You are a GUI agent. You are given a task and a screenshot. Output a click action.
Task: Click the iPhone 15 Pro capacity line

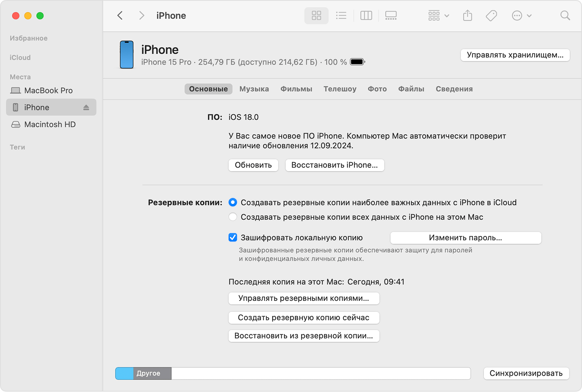(x=244, y=62)
